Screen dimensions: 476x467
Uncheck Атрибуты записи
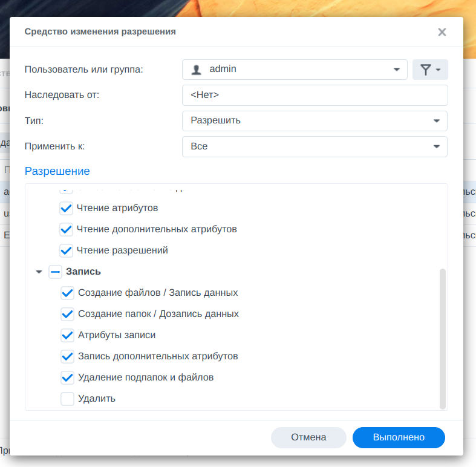point(67,336)
